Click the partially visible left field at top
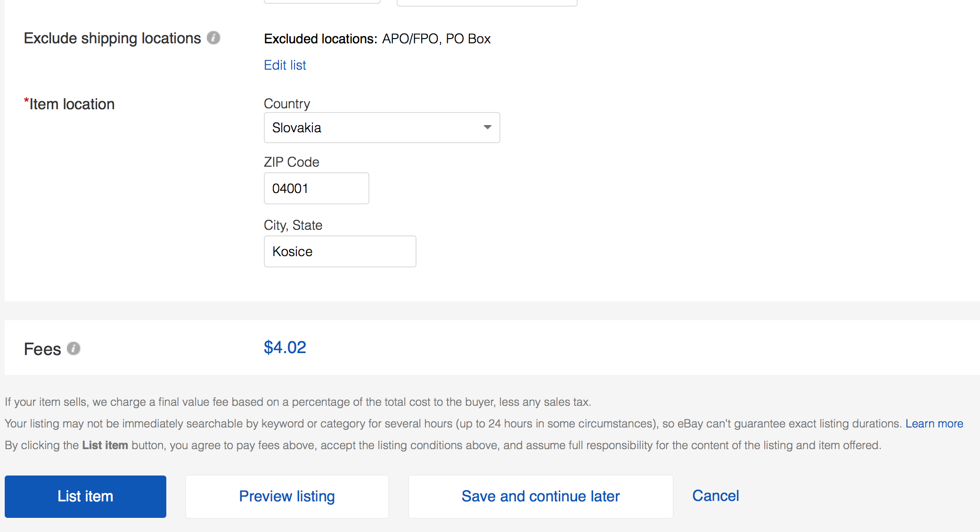This screenshot has width=980, height=532. pyautogui.click(x=322, y=1)
